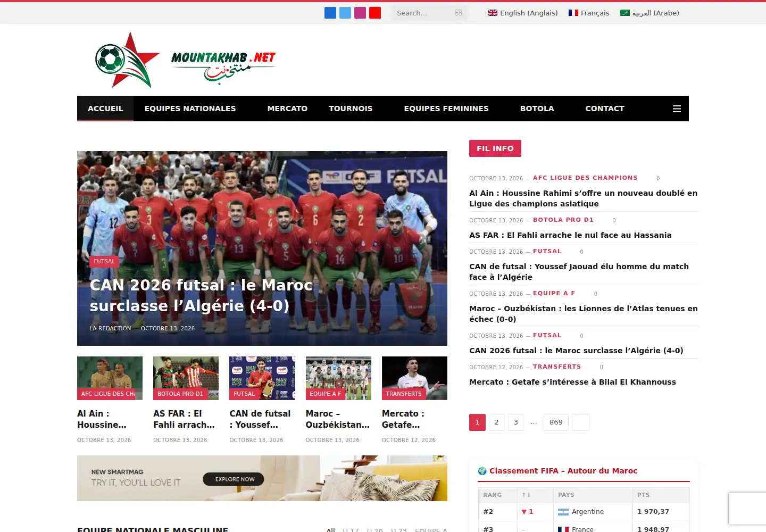The width and height of the screenshot is (766, 532).
Task: Click EXPLORE NOW on the SmartMag banner
Action: 234,479
